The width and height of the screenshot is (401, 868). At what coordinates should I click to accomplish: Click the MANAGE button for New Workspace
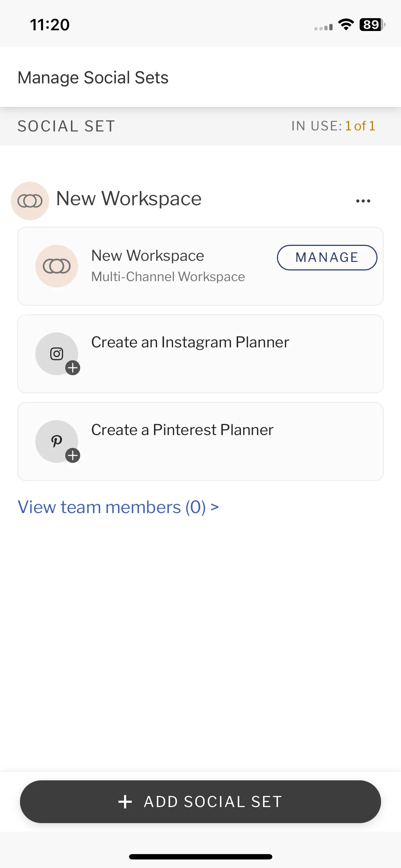pos(327,258)
